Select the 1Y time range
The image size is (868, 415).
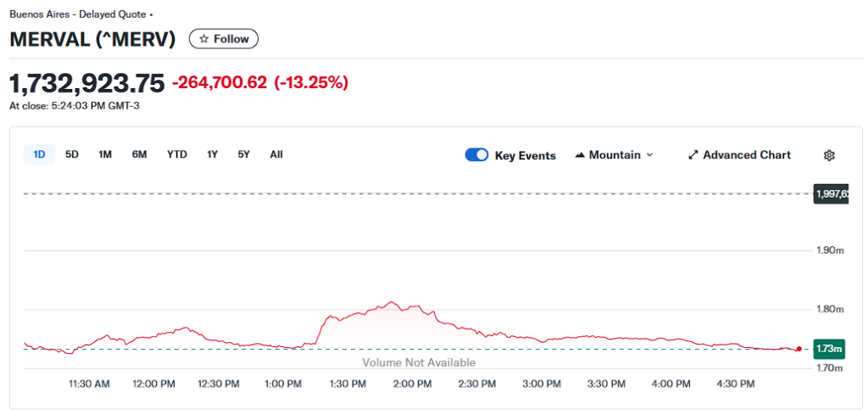pos(212,154)
